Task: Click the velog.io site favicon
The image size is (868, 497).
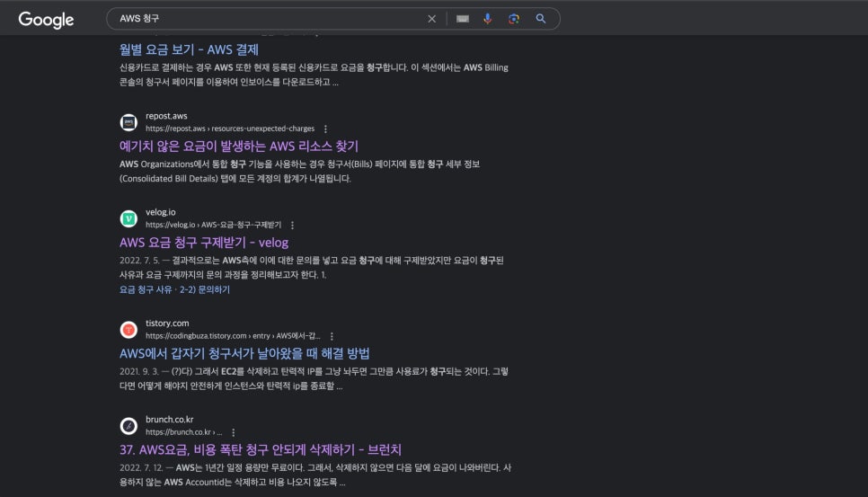Action: point(128,218)
